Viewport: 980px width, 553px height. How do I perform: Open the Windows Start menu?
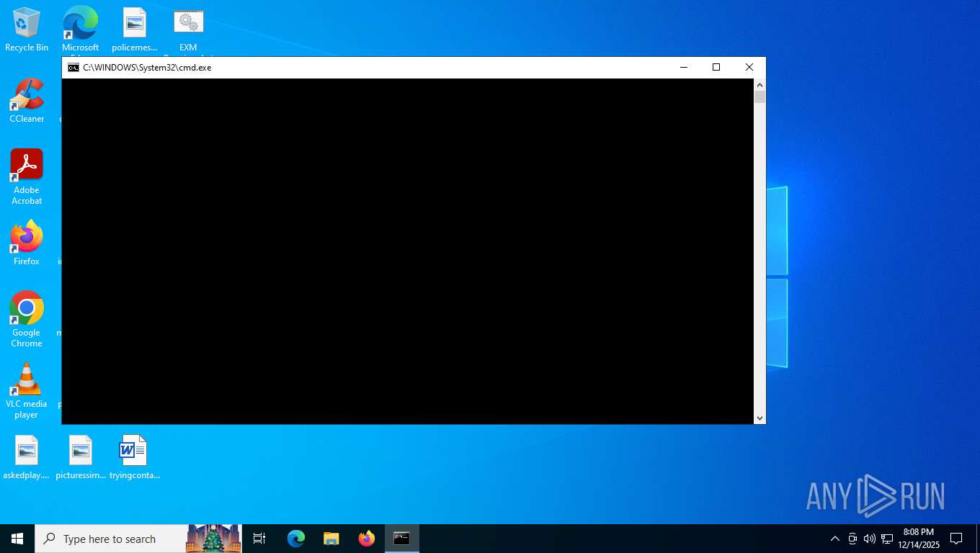(x=17, y=539)
